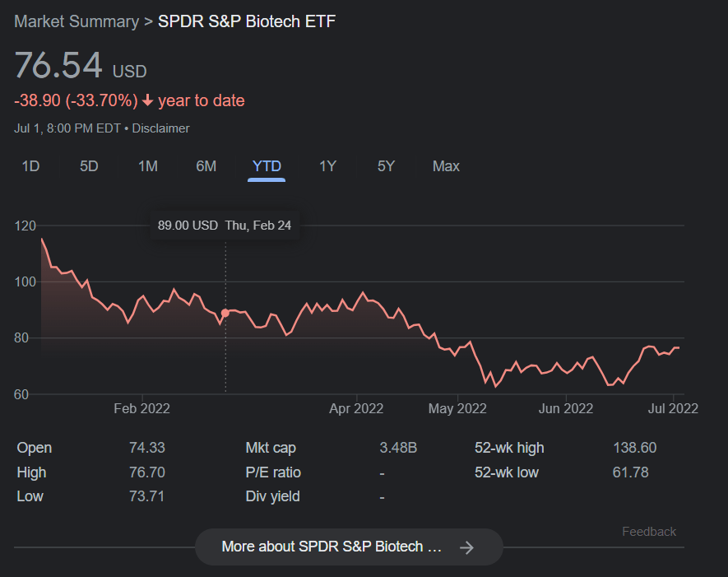The image size is (728, 577).
Task: Open More about SPDR S&P Biotech
Action: tap(349, 547)
